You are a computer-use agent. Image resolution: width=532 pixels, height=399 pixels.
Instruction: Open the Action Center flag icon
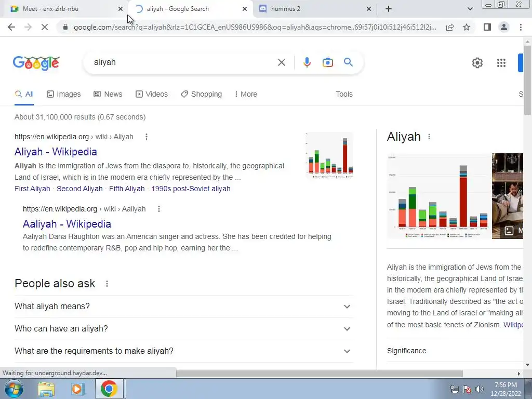[x=467, y=389]
